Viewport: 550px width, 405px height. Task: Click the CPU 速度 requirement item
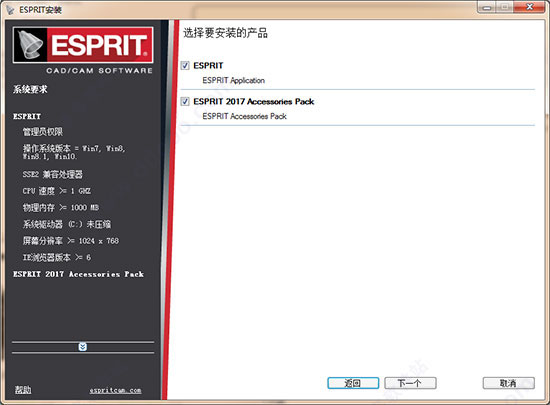coord(57,191)
